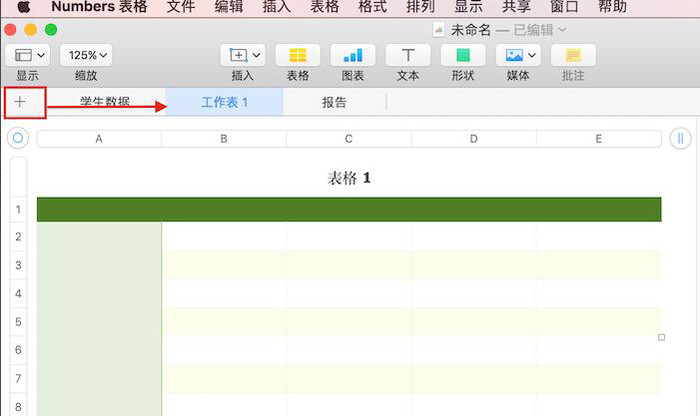Open the 显示 menu in menu bar
Screen dimensions: 700x416
(x=468, y=6)
